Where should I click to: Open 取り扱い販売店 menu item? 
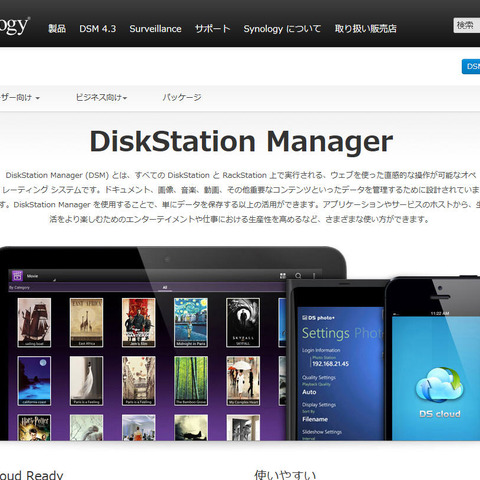(366, 29)
